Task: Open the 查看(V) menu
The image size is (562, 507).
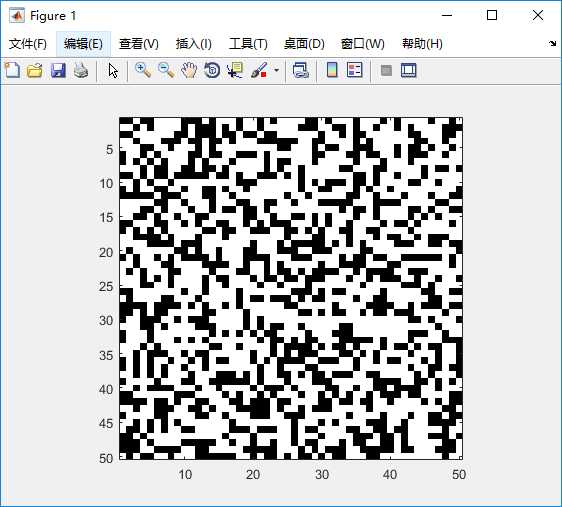Action: 139,44
